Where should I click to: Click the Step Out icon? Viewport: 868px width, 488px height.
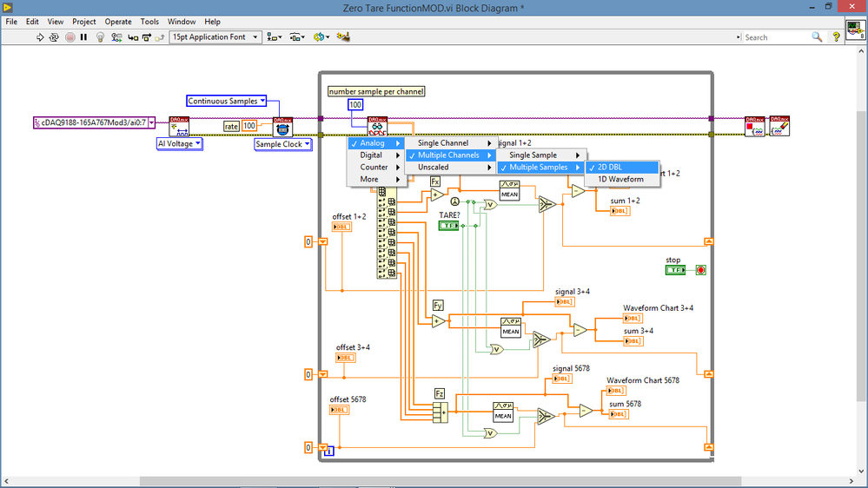(x=159, y=37)
